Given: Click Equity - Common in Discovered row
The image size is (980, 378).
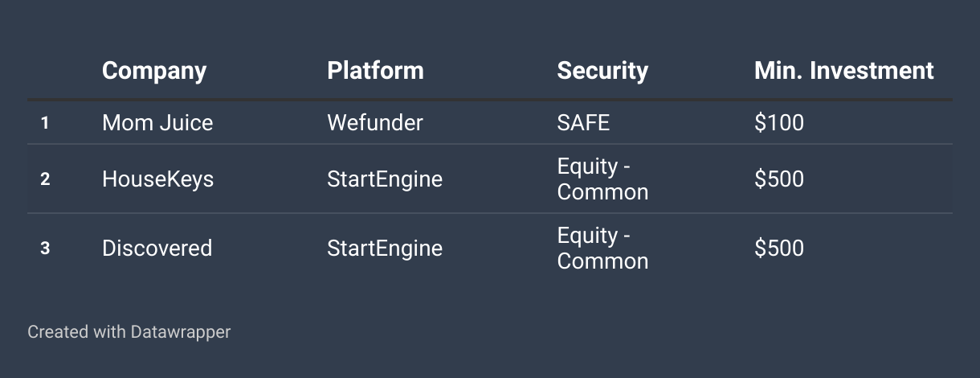Looking at the screenshot, I should 602,249.
